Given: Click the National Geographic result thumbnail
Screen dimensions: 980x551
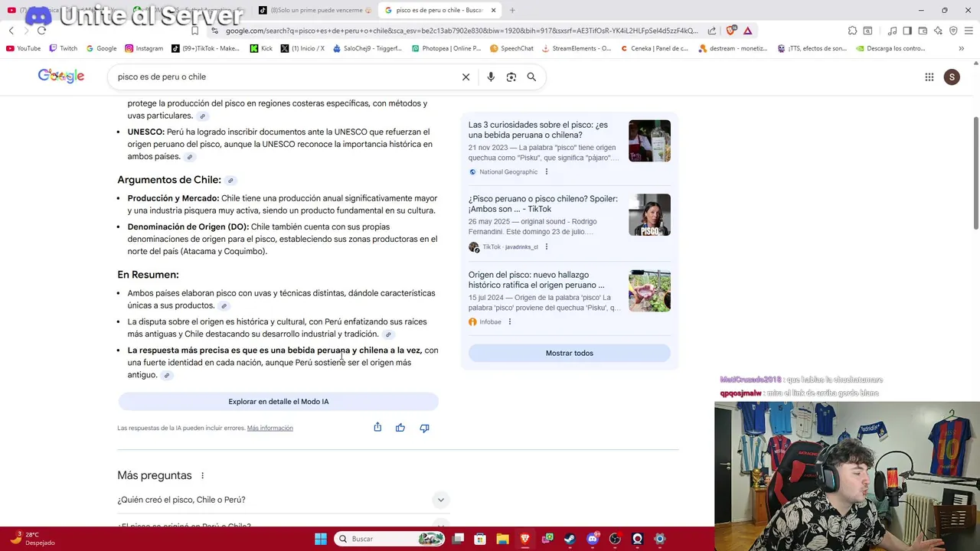Looking at the screenshot, I should point(649,141).
